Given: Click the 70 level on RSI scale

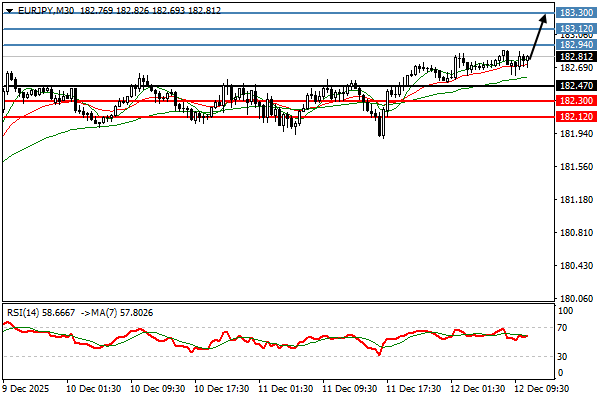Looking at the screenshot, I should [x=564, y=327].
